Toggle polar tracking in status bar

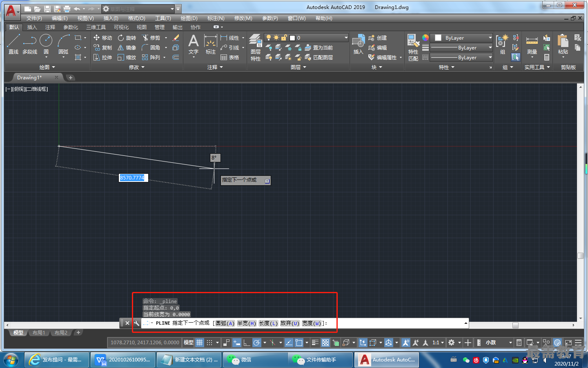[x=256, y=343]
